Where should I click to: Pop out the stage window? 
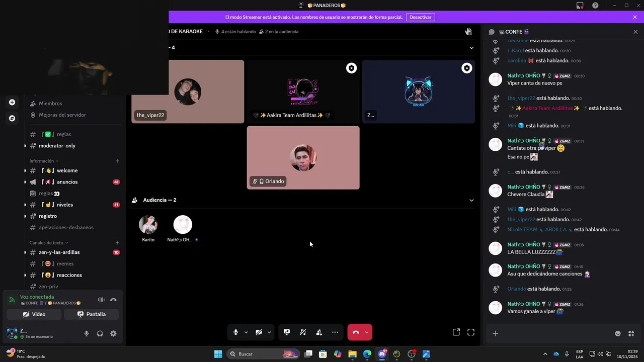click(x=456, y=332)
